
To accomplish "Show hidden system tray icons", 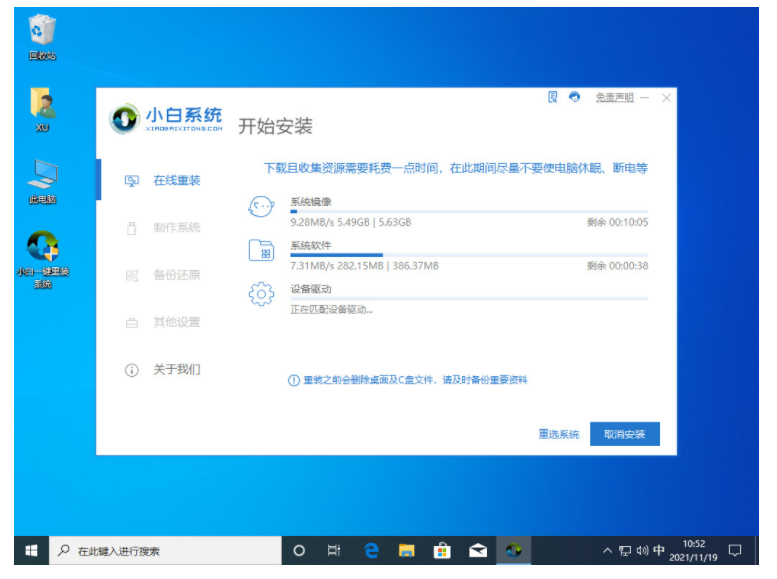I will [606, 550].
